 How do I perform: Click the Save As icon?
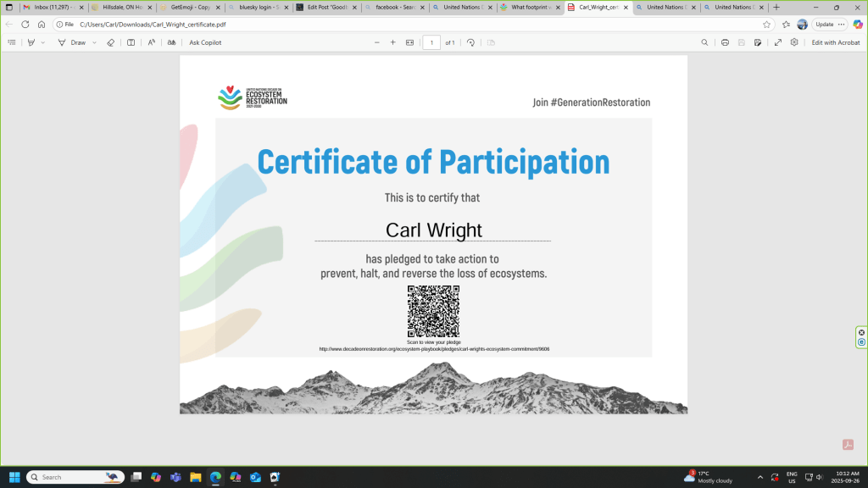(x=759, y=42)
